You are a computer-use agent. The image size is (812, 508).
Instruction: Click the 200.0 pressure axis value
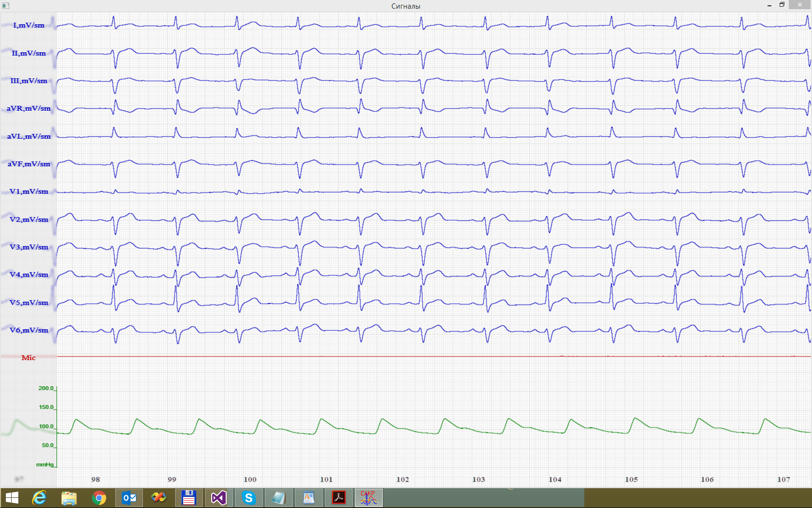[x=46, y=388]
